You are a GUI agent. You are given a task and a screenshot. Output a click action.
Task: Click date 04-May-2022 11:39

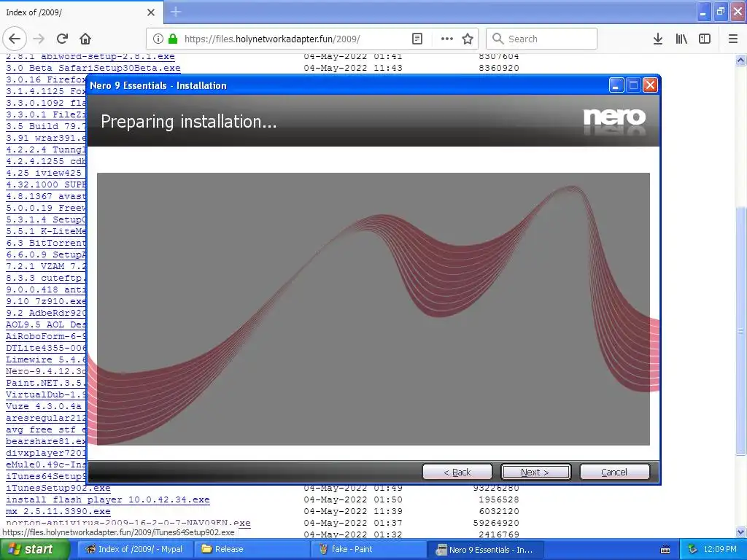pos(353,511)
